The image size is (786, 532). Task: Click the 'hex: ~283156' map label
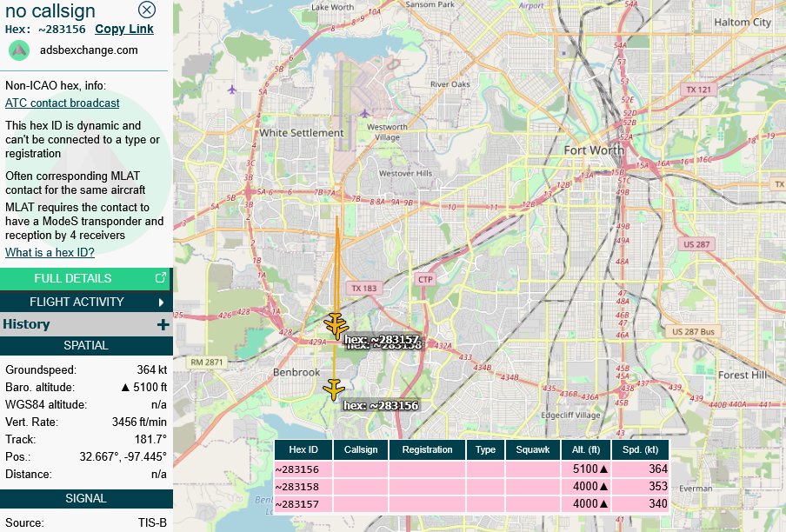click(381, 405)
